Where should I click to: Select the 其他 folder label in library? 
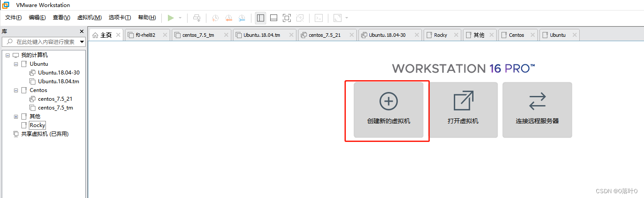click(x=35, y=117)
